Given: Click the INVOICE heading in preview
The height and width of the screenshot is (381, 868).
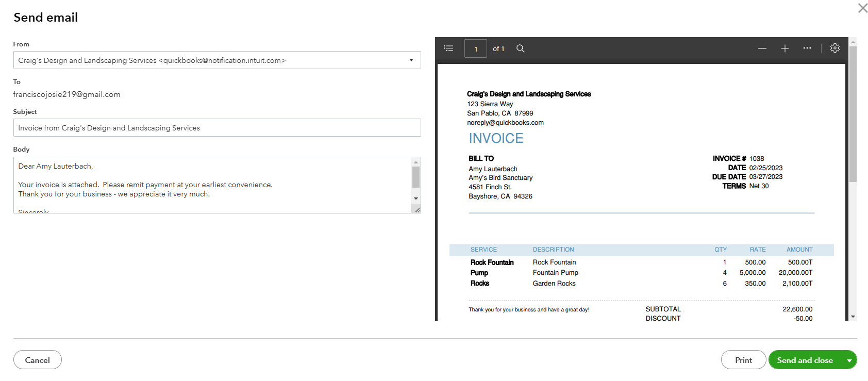Looking at the screenshot, I should tap(496, 138).
